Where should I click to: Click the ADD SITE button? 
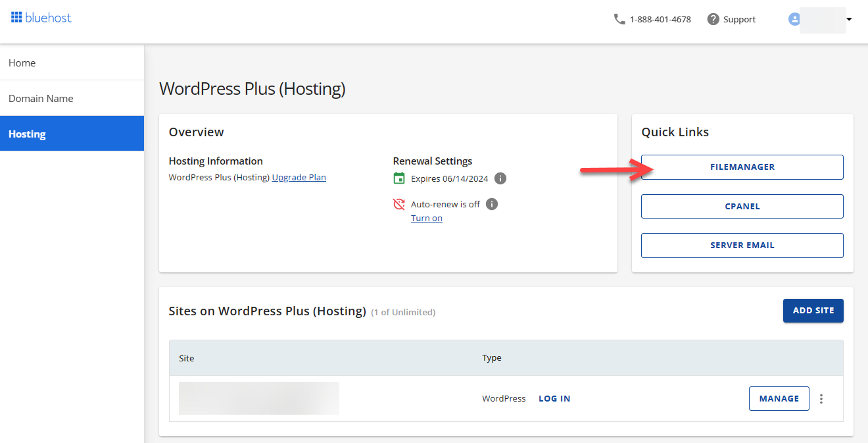pyautogui.click(x=813, y=311)
